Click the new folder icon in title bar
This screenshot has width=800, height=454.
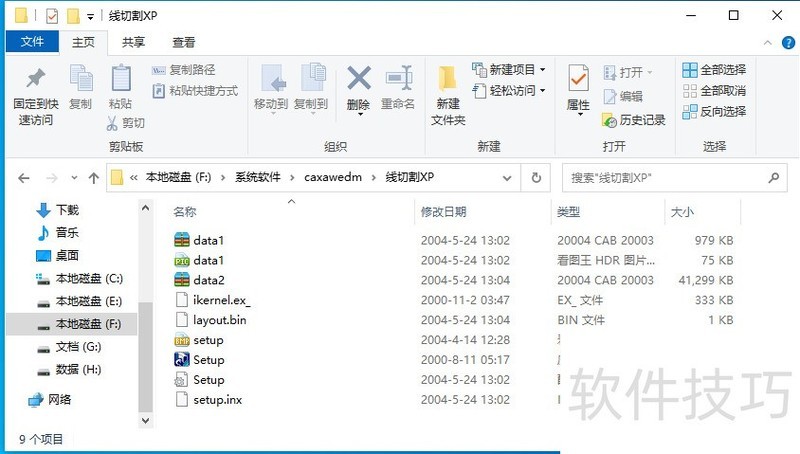73,16
